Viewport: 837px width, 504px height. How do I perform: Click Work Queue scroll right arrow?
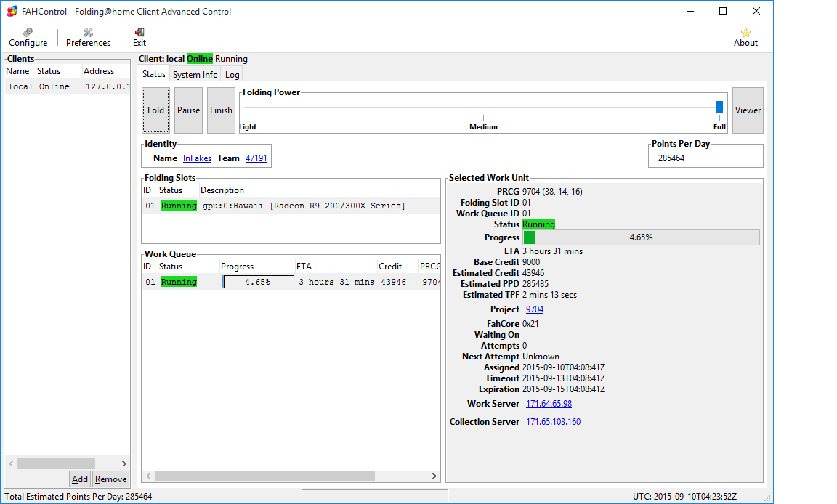pos(434,476)
